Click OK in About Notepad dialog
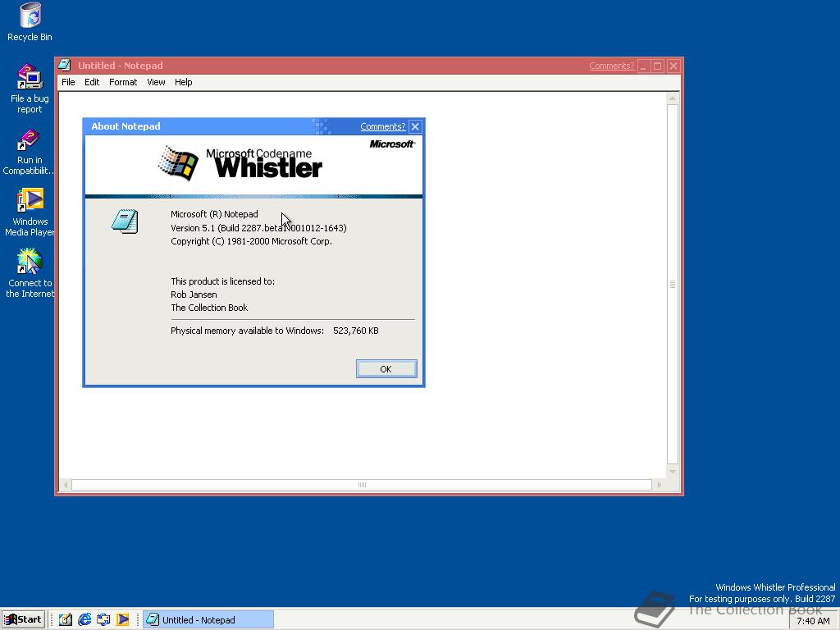This screenshot has height=630, width=840. click(x=386, y=369)
